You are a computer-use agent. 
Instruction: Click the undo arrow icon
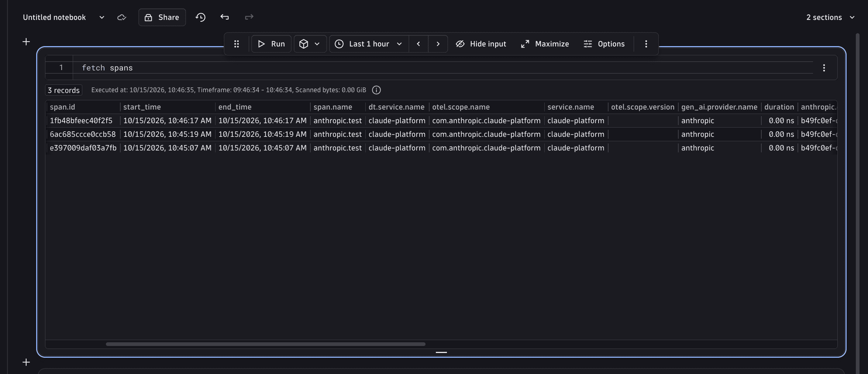224,17
